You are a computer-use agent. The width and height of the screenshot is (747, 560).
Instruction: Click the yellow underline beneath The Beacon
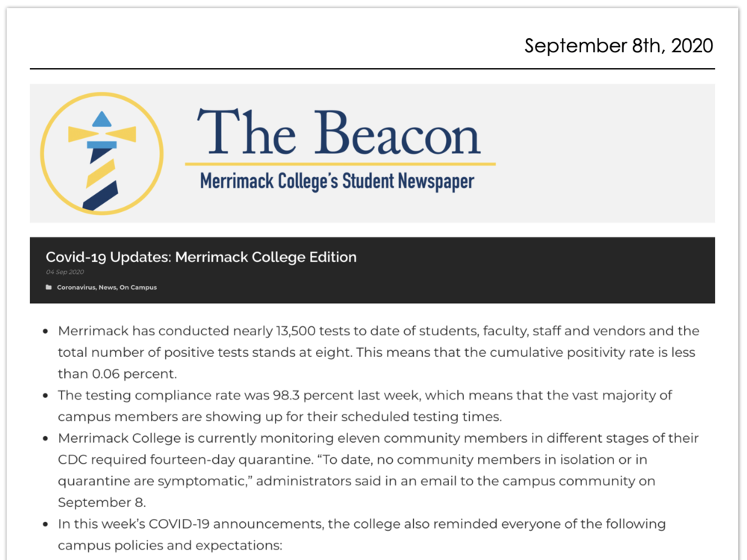click(x=340, y=164)
